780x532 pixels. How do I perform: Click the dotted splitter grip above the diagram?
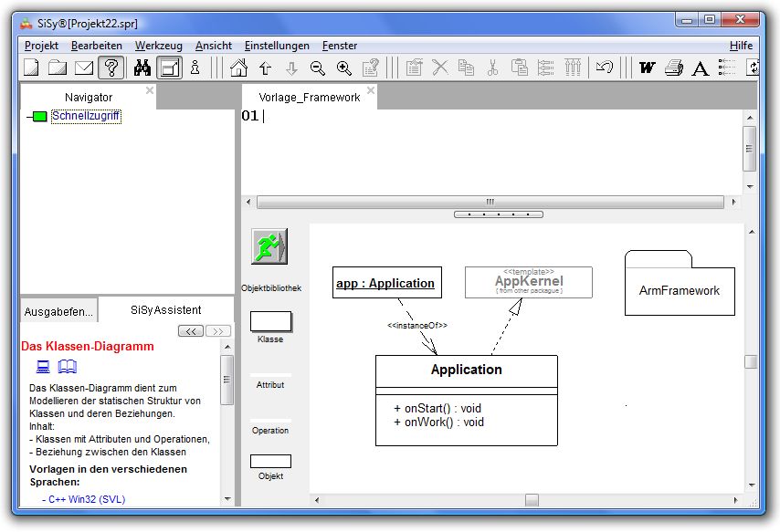pyautogui.click(x=499, y=214)
